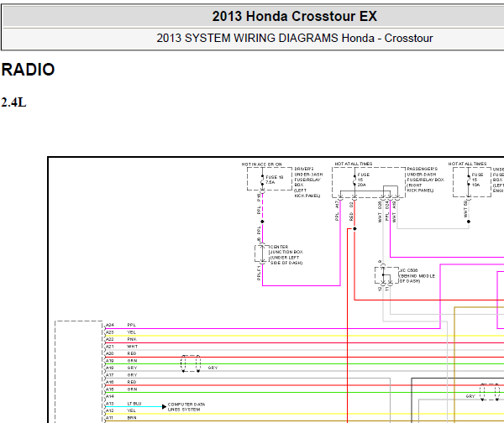The width and height of the screenshot is (504, 423).
Task: Click the "BRN" wire color label at pin A11
Action: [132, 417]
